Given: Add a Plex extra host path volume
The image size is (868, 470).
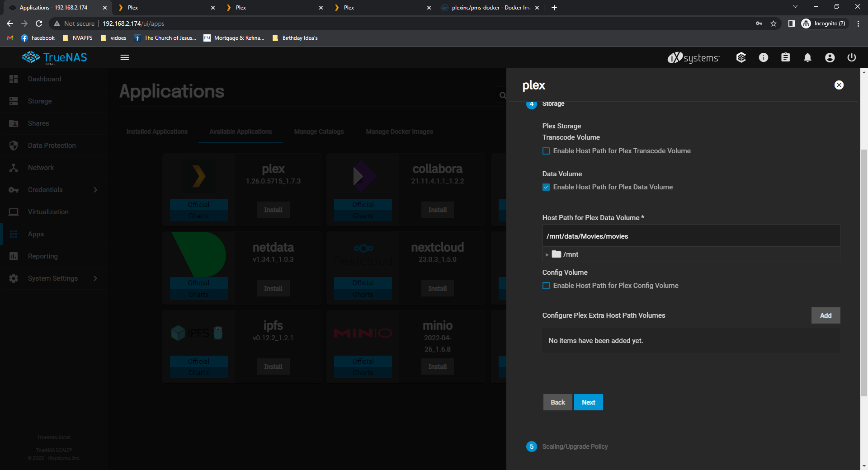Looking at the screenshot, I should (x=826, y=315).
